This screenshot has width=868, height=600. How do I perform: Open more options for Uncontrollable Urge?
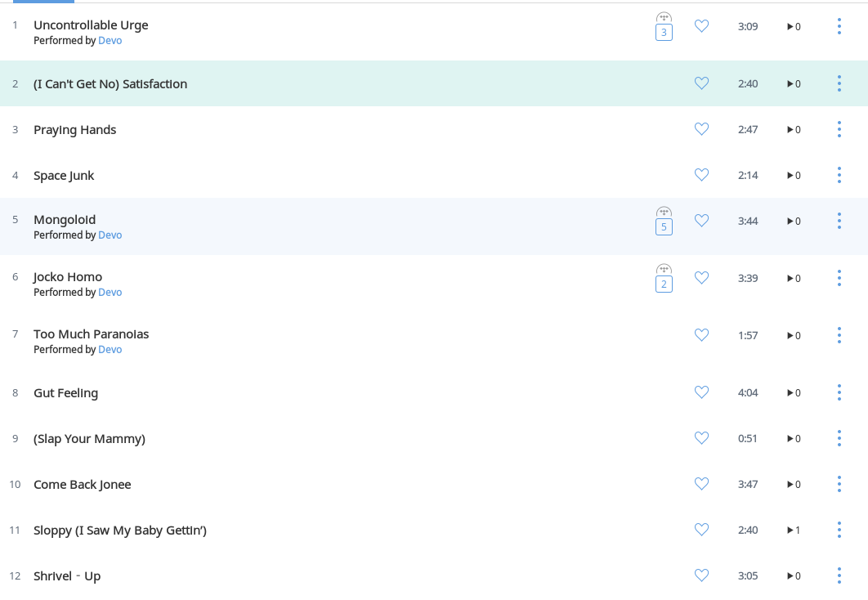[839, 26]
